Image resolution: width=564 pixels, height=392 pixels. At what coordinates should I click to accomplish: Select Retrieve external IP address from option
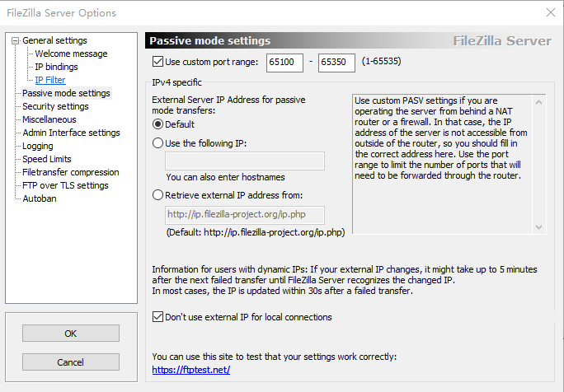coord(157,194)
